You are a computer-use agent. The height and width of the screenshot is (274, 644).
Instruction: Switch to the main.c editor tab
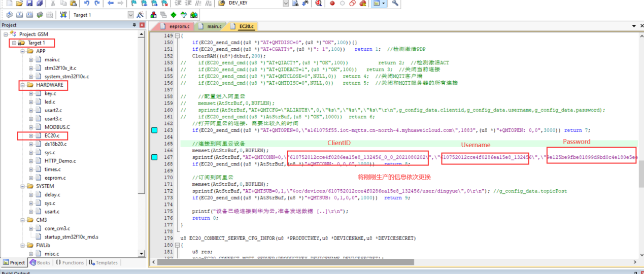210,26
